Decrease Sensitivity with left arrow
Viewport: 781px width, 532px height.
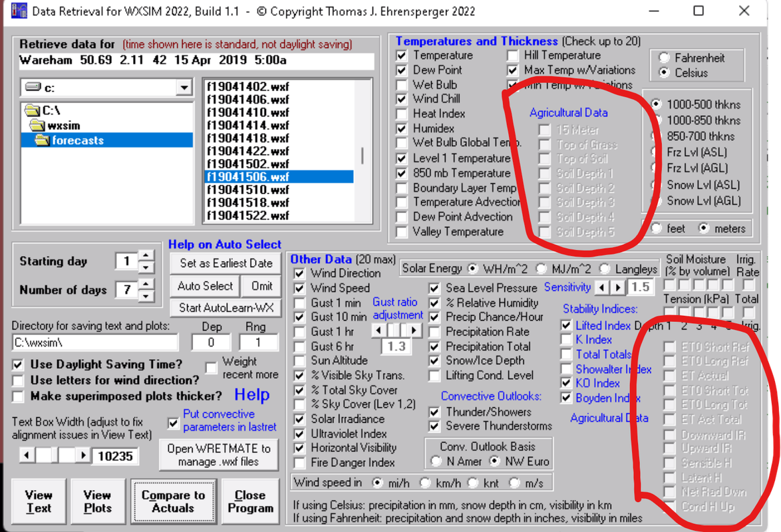(602, 287)
